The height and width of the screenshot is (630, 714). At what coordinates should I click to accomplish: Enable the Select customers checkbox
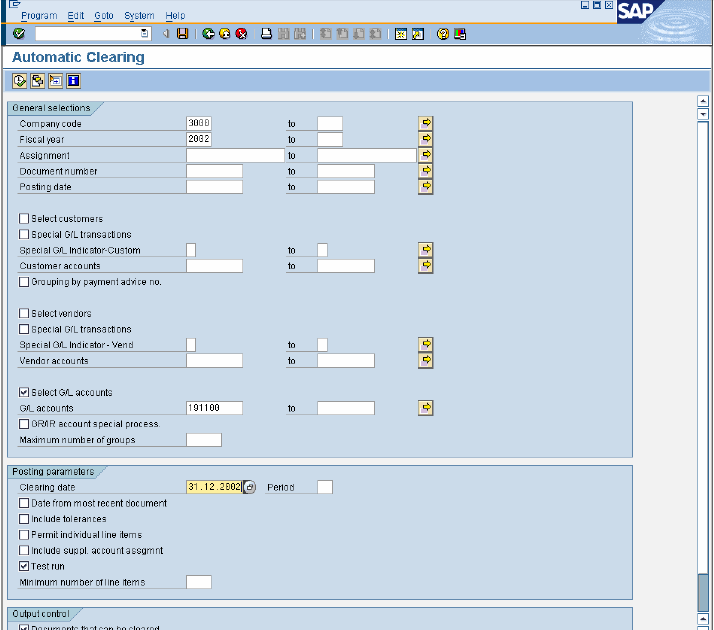point(24,218)
